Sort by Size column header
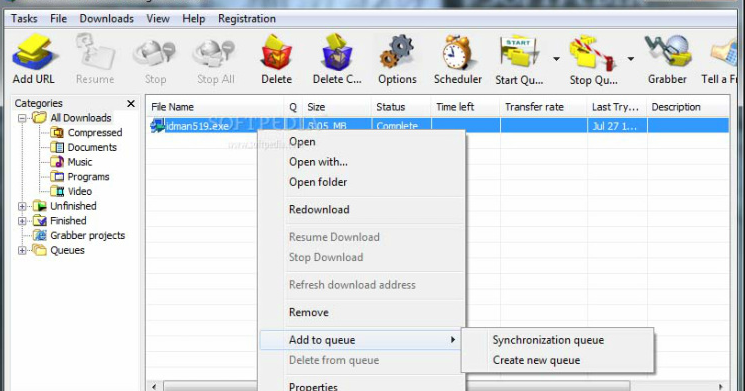Screen dimensions: 745x391 pyautogui.click(x=336, y=107)
